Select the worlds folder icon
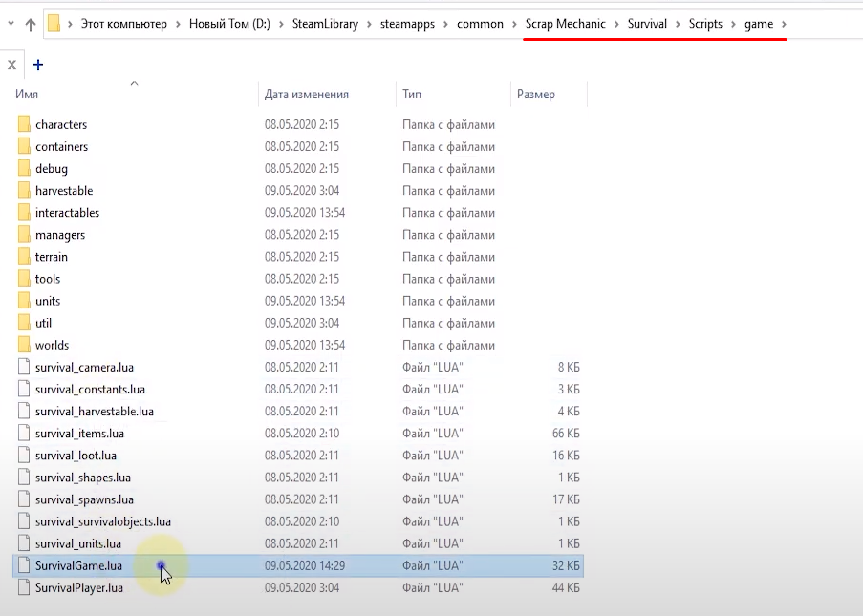Image resolution: width=863 pixels, height=616 pixels. 24,345
